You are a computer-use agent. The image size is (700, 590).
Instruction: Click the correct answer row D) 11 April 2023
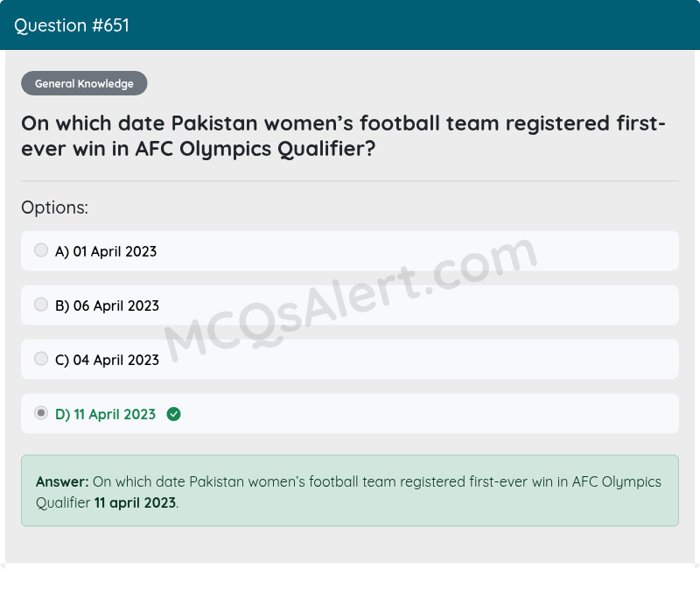pyautogui.click(x=350, y=413)
